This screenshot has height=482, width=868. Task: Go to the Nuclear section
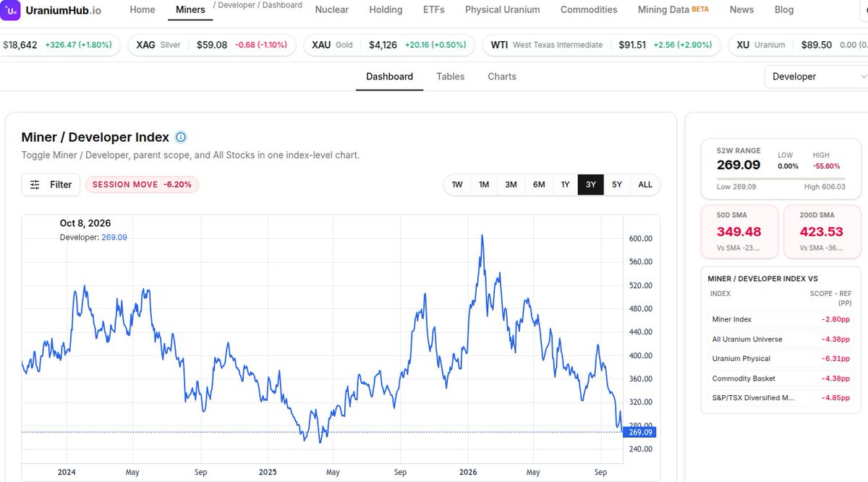coord(332,10)
